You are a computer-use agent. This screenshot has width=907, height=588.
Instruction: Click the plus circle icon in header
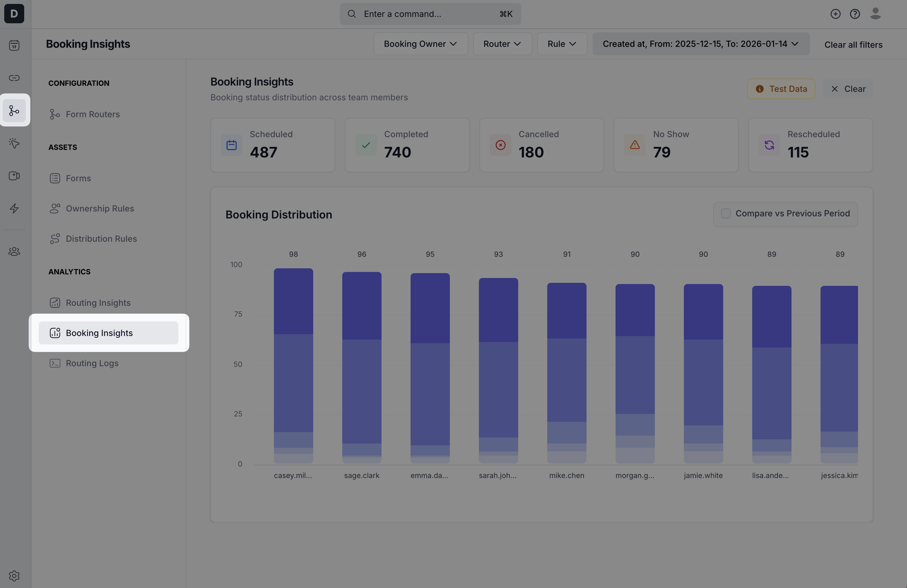[x=835, y=14]
